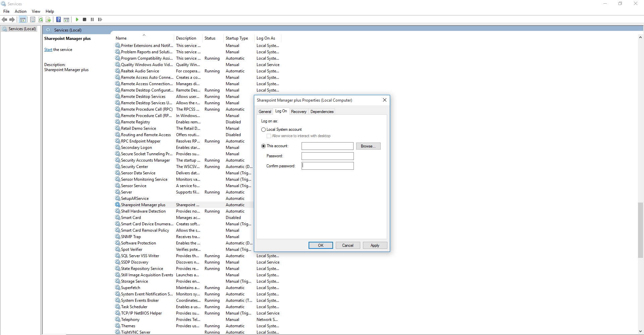Sort by the Startup Type column header

coord(239,38)
